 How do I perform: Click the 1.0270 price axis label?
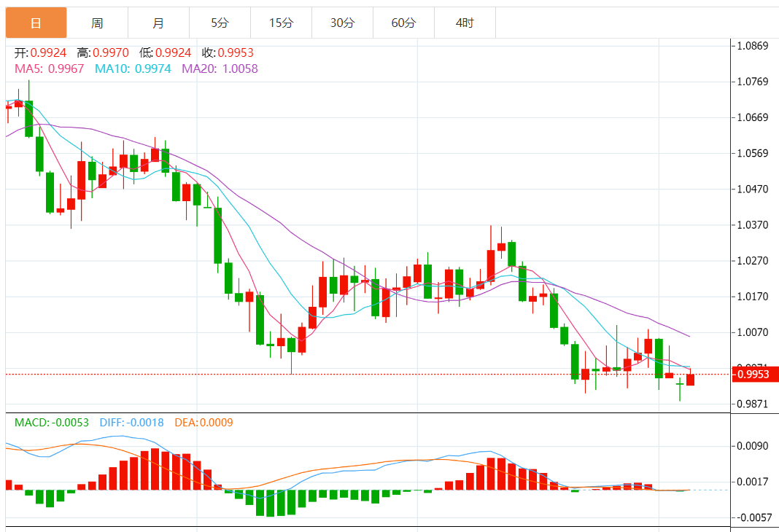pyautogui.click(x=752, y=261)
